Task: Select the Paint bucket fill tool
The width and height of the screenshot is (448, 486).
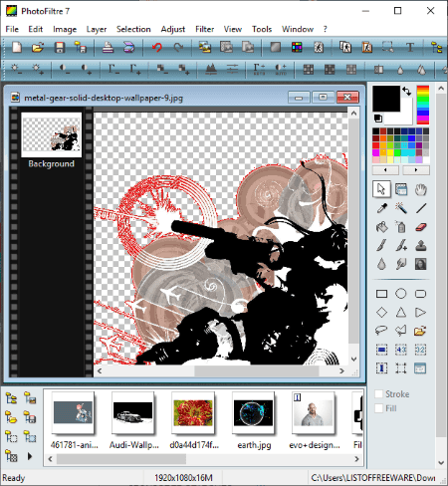Action: click(x=381, y=227)
